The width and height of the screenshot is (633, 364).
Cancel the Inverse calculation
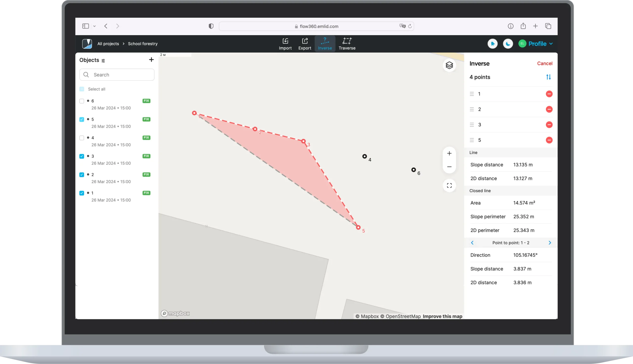(544, 63)
